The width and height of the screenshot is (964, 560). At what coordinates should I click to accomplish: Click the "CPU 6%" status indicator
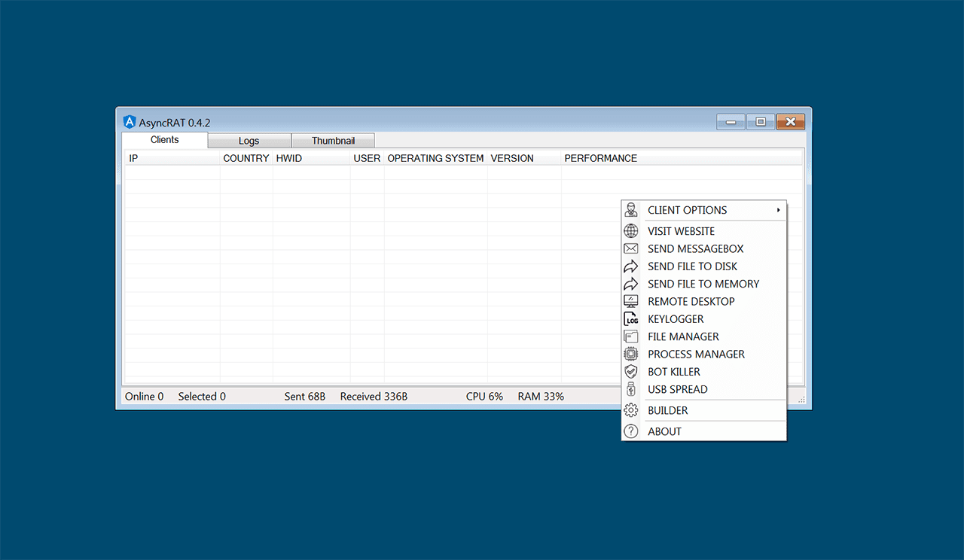tap(484, 397)
